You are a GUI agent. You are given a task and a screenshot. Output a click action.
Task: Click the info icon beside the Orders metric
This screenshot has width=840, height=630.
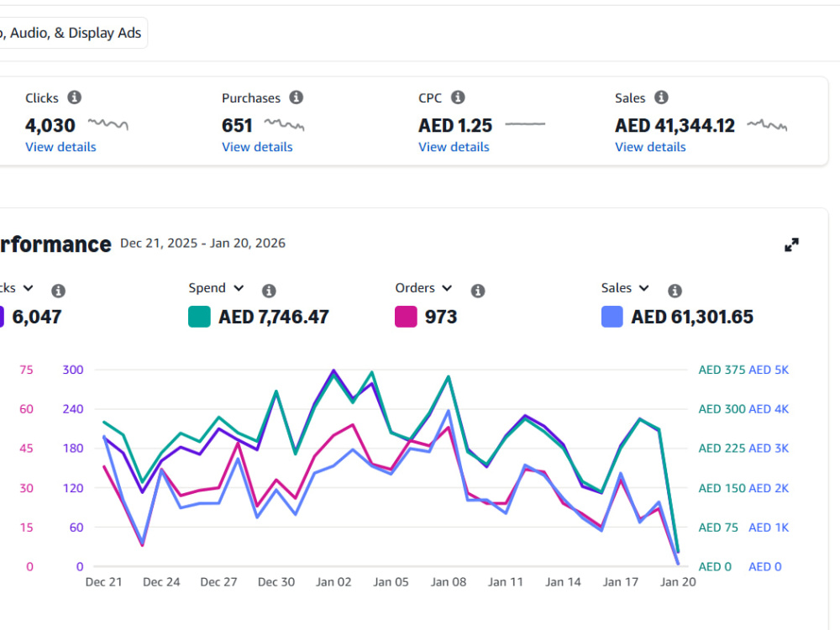tap(478, 291)
